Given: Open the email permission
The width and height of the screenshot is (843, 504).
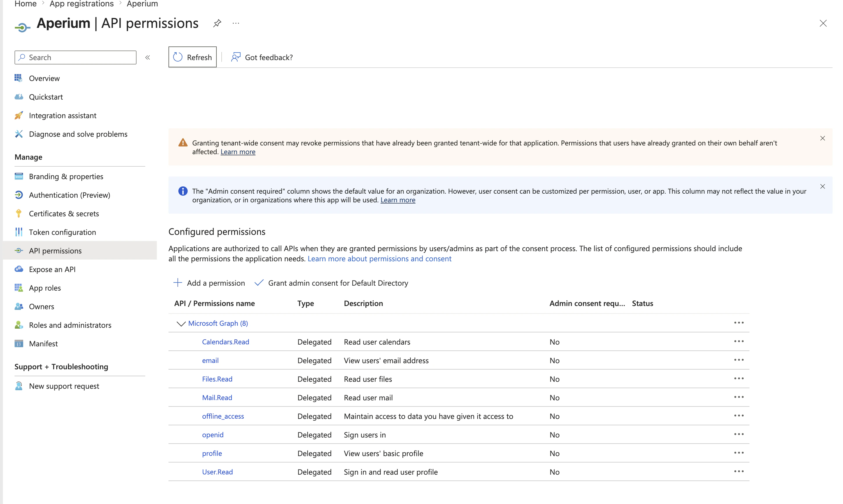Looking at the screenshot, I should point(210,361).
